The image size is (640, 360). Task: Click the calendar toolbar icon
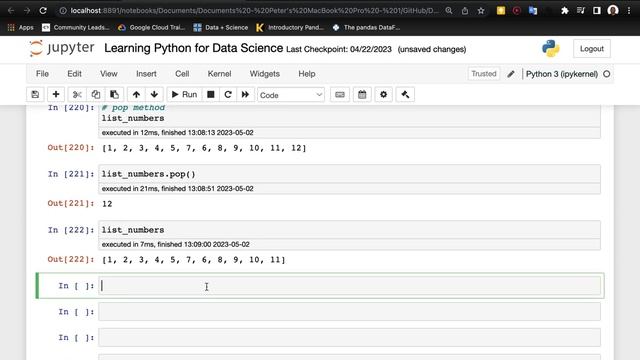(x=362, y=95)
